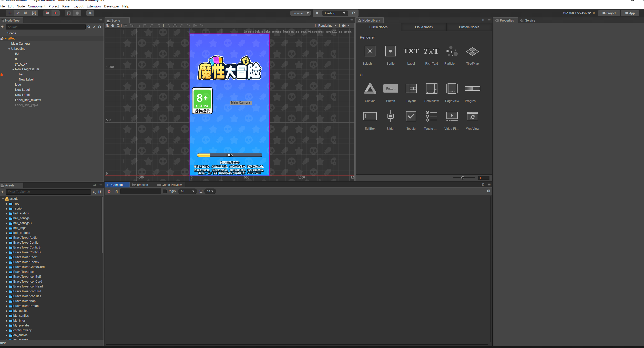Viewport: 644px width, 348px height.
Task: Refresh the Node Tree list
Action: (x=100, y=27)
